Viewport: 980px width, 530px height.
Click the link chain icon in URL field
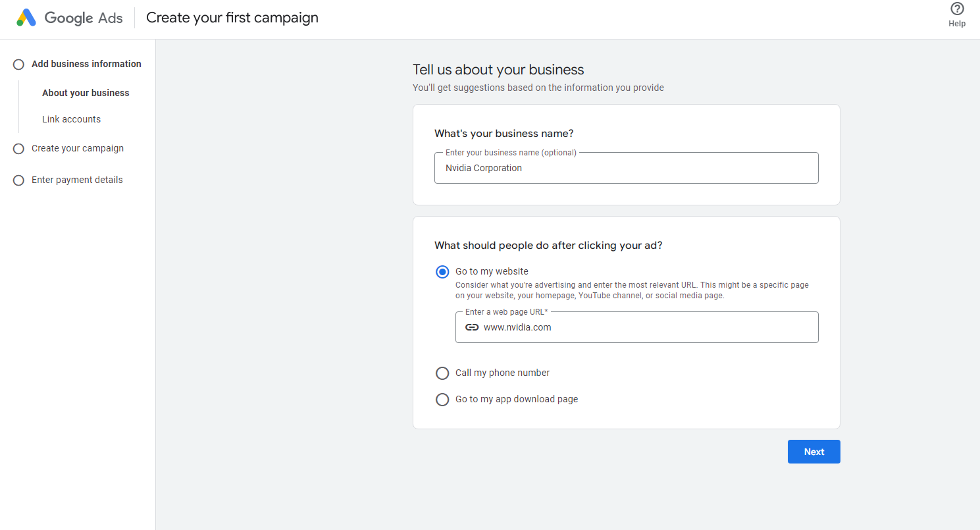pyautogui.click(x=471, y=327)
